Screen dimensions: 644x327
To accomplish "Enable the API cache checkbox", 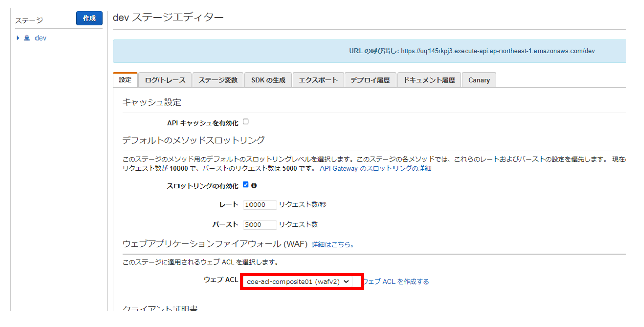I will pyautogui.click(x=246, y=122).
